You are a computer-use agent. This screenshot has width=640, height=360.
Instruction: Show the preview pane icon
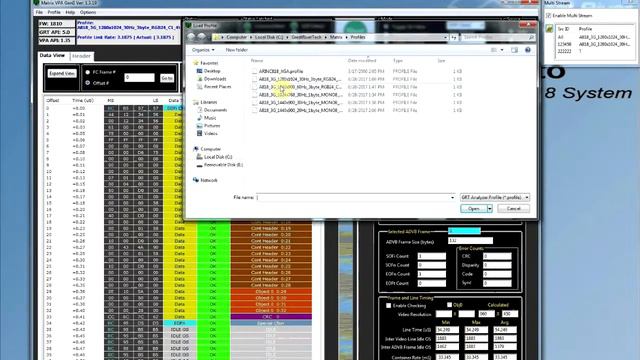[514, 50]
